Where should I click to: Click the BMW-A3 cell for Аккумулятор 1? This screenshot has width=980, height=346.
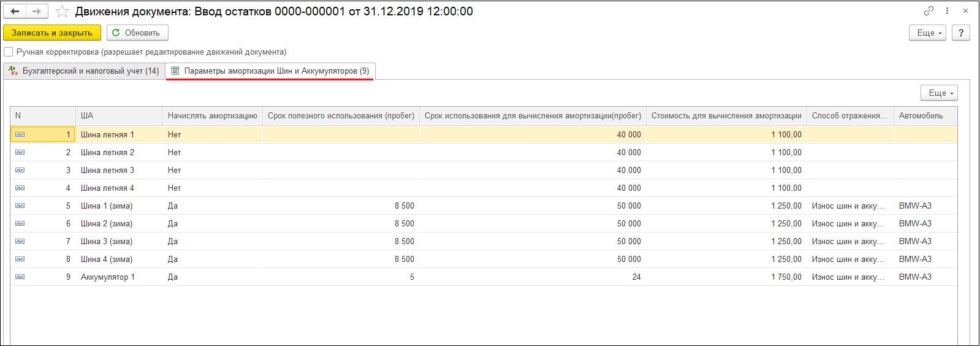[x=915, y=277]
